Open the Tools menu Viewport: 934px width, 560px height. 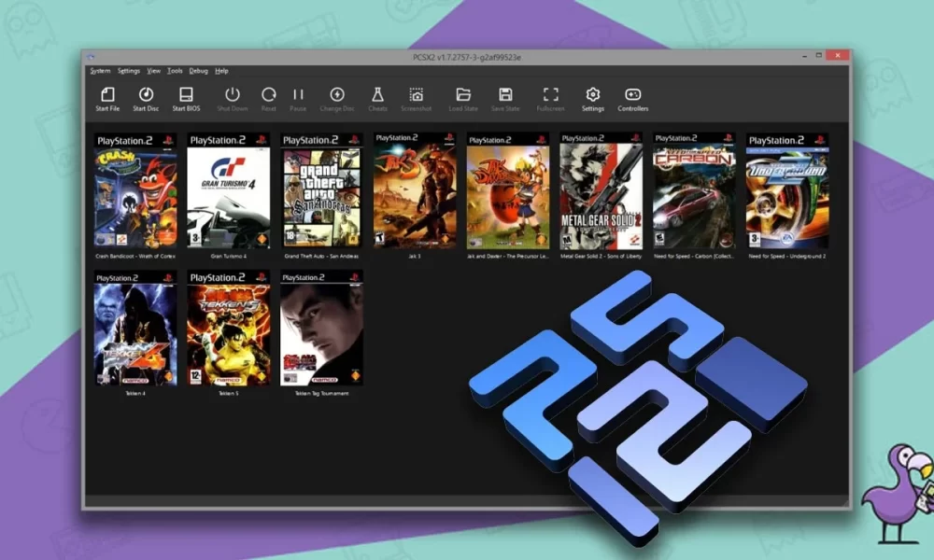pos(175,71)
